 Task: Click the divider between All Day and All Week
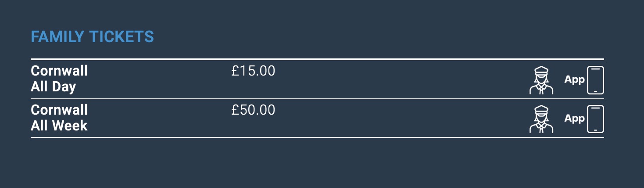(317, 99)
